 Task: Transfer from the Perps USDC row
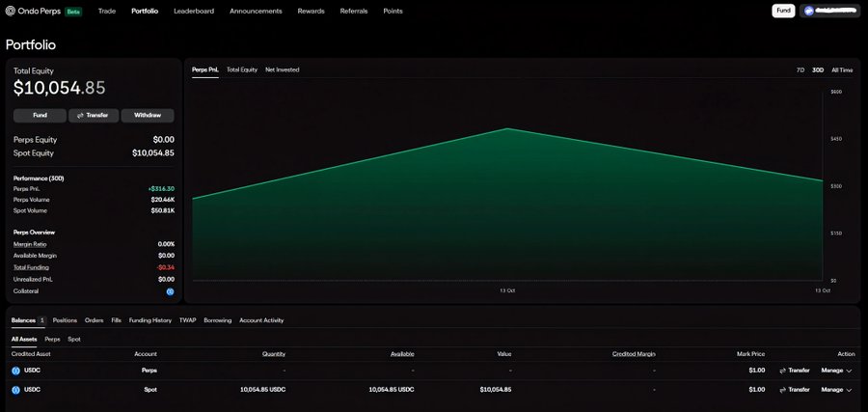pyautogui.click(x=795, y=371)
